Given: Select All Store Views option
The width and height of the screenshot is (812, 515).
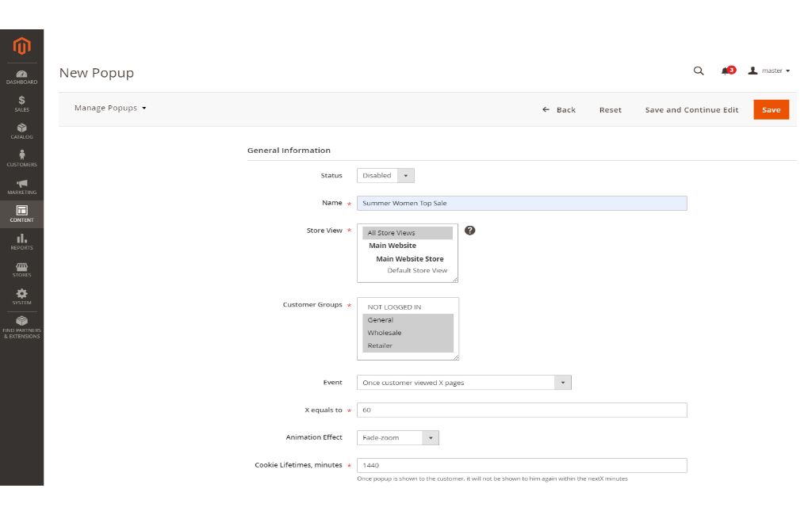Looking at the screenshot, I should (x=408, y=233).
